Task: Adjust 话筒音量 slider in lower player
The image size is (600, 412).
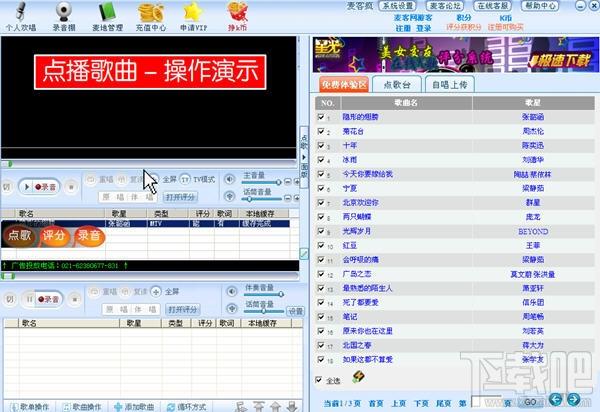Action: (x=264, y=311)
